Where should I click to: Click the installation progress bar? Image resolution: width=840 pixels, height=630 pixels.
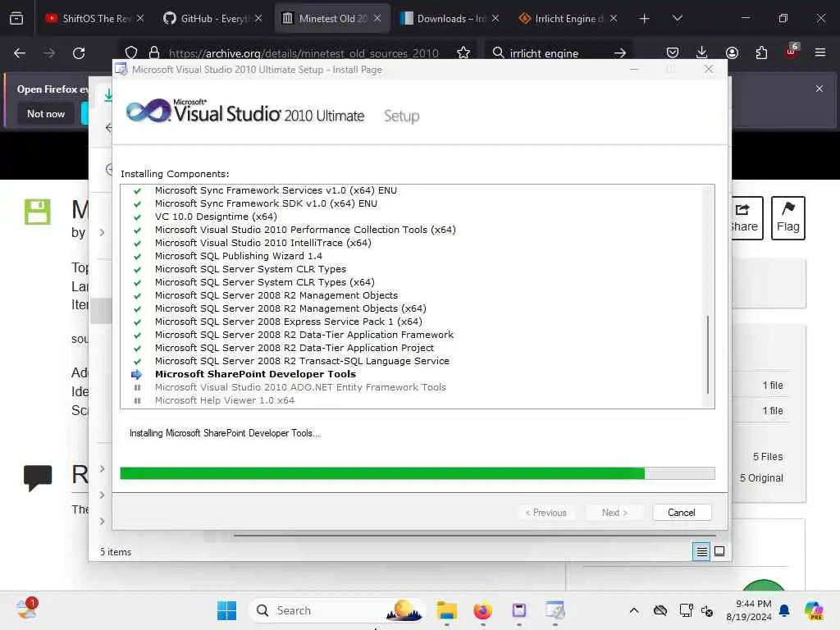click(x=418, y=473)
